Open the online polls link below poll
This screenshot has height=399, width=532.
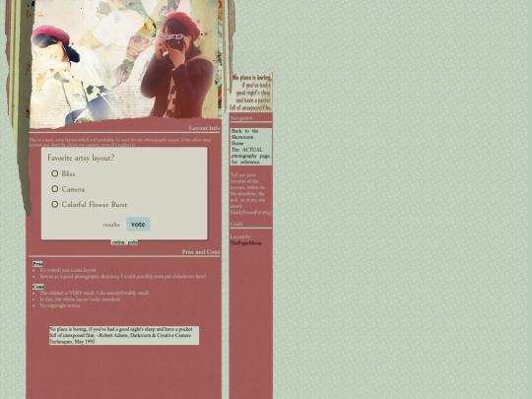124,242
